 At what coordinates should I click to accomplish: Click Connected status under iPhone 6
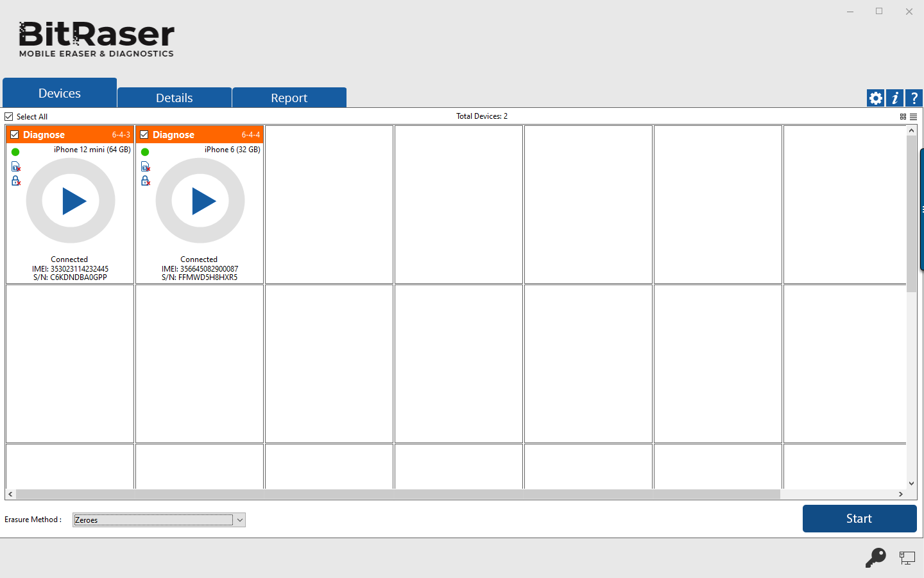tap(199, 259)
